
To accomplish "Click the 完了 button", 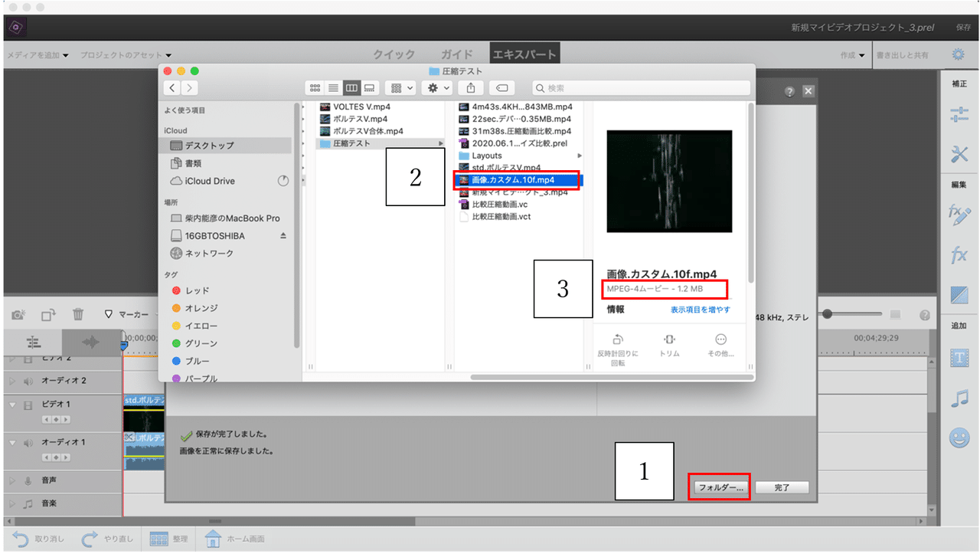I will pyautogui.click(x=782, y=487).
